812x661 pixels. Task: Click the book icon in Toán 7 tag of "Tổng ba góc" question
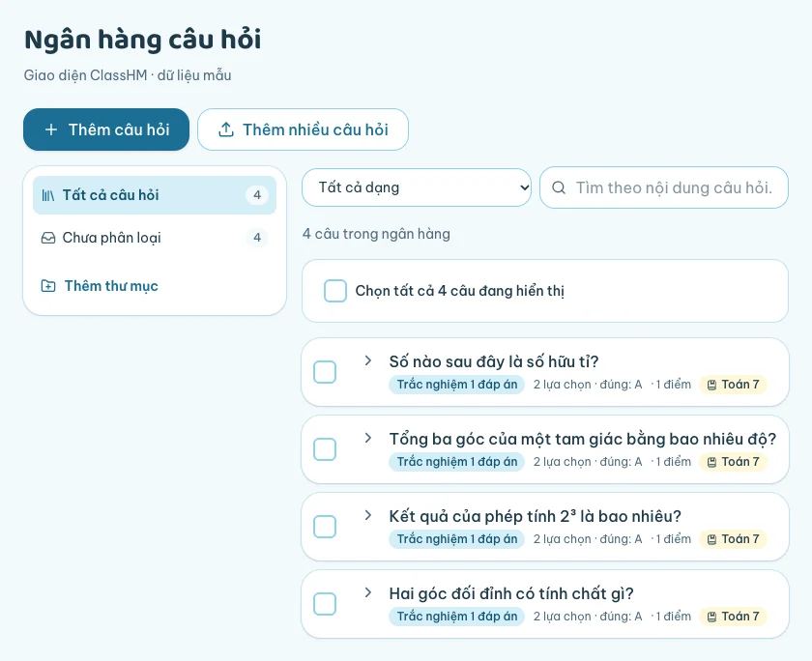712,462
